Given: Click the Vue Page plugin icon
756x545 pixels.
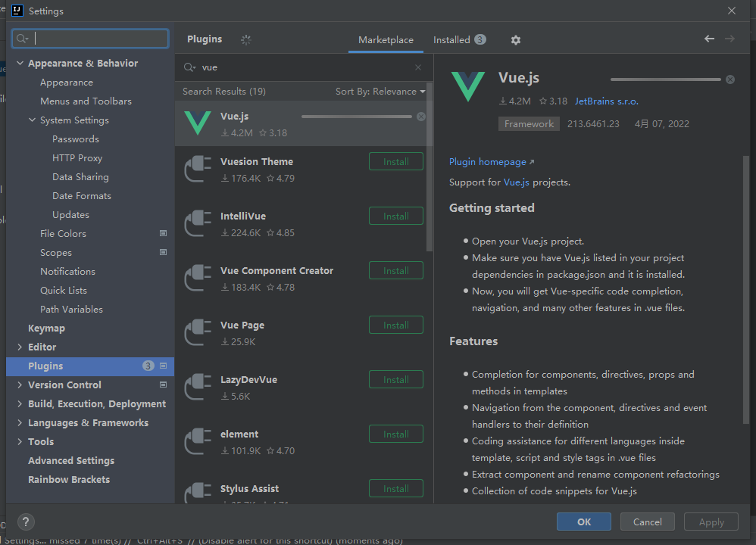Looking at the screenshot, I should click(x=198, y=332).
